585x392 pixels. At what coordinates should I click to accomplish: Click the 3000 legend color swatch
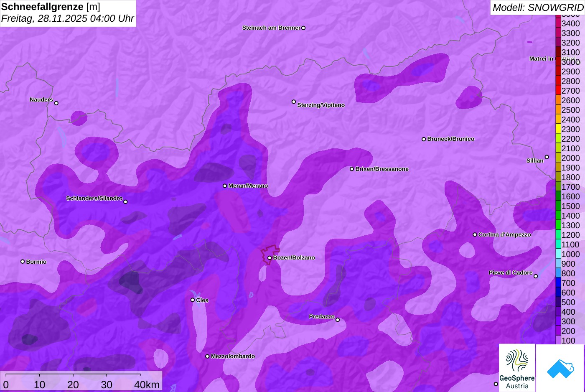pyautogui.click(x=558, y=61)
